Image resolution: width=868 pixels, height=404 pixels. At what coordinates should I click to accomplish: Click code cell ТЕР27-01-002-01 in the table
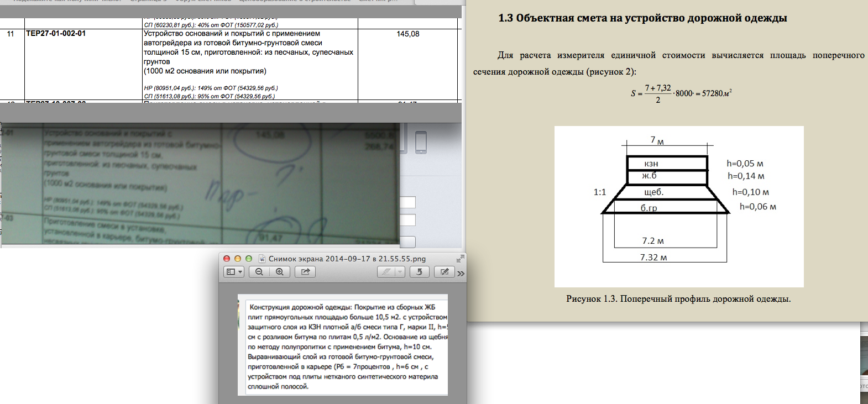point(56,34)
